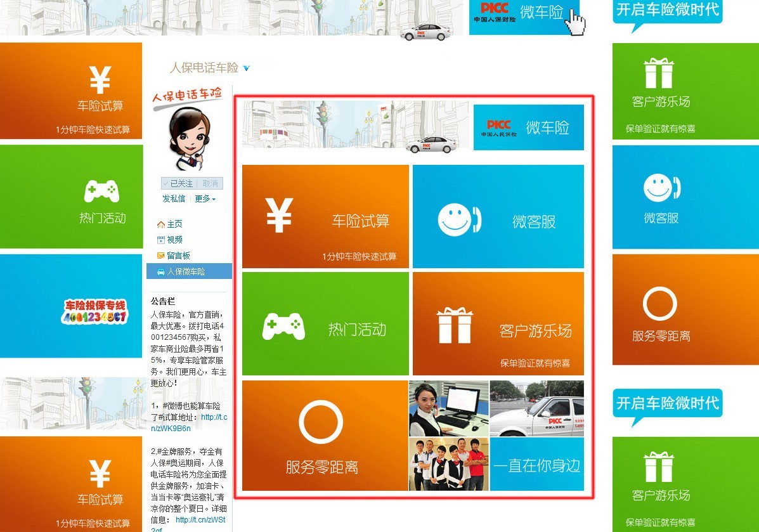759x532 pixels.
Task: Select 留言板 in the profile navigation
Action: (173, 255)
